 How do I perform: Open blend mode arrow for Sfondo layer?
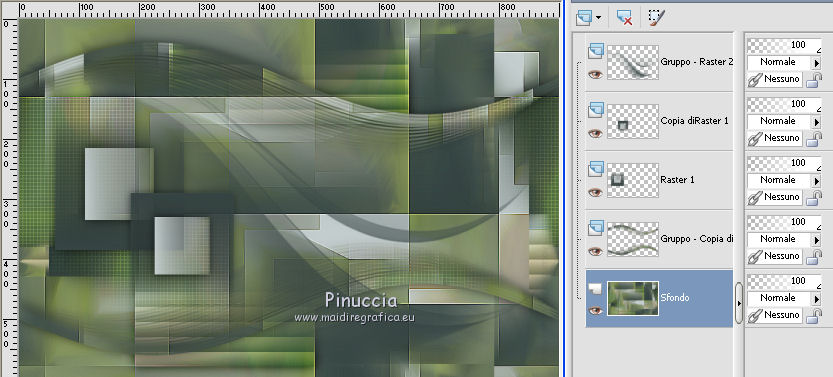(817, 298)
